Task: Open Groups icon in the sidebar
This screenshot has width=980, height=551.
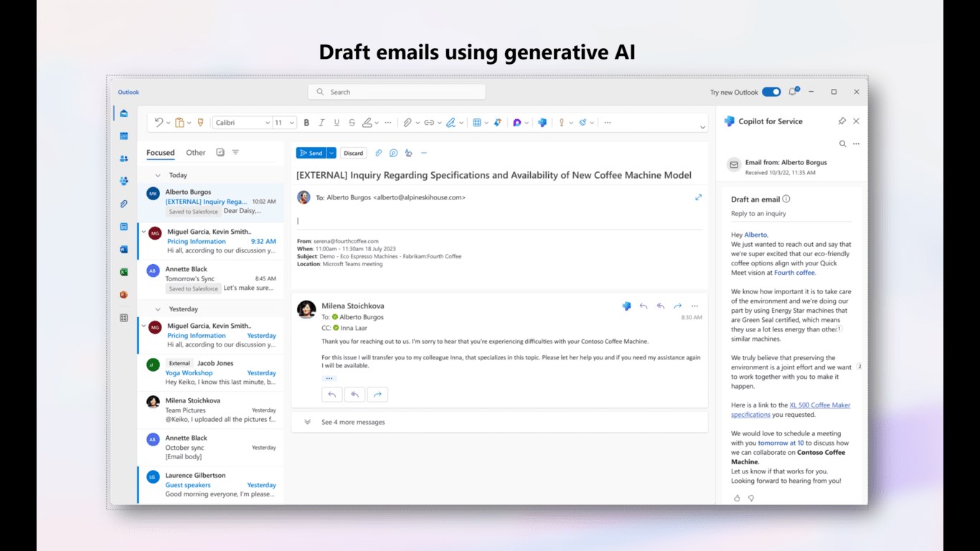Action: (x=124, y=181)
